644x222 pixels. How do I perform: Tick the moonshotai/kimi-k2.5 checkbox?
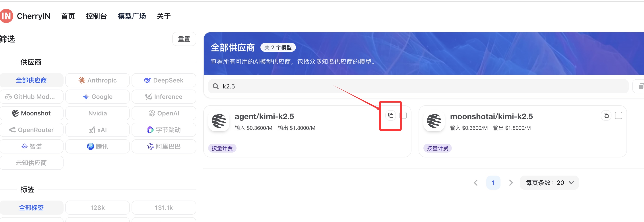[x=618, y=116]
